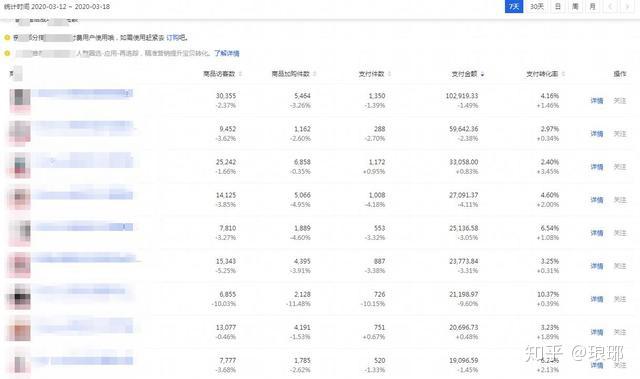Open 详情 for the 19,096.59 row
This screenshot has height=379, width=640.
(597, 365)
